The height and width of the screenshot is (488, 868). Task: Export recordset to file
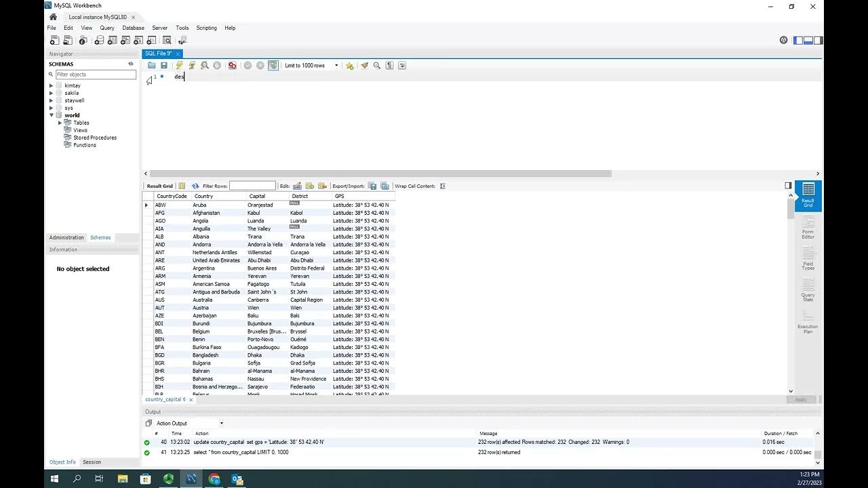pyautogui.click(x=372, y=186)
